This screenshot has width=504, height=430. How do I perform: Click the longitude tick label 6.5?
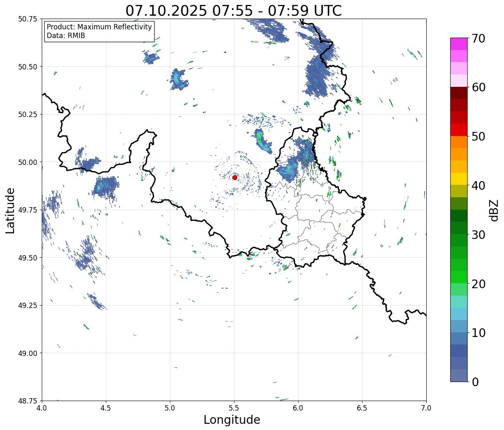362,408
